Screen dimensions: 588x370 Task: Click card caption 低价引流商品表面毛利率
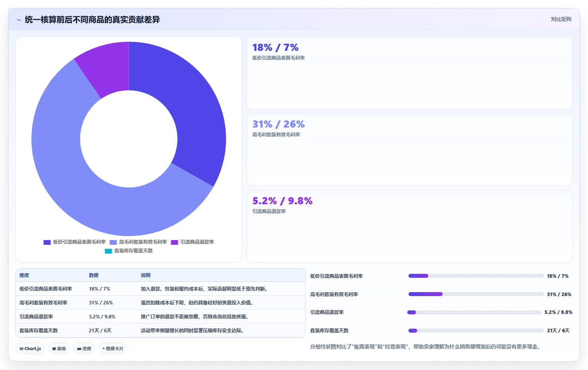tap(279, 58)
